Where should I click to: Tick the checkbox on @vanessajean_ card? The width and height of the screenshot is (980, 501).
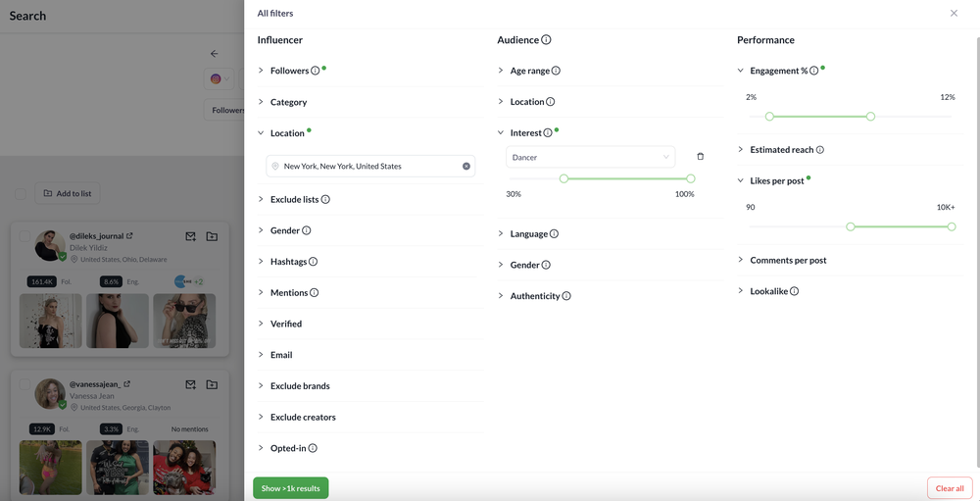[x=24, y=384]
